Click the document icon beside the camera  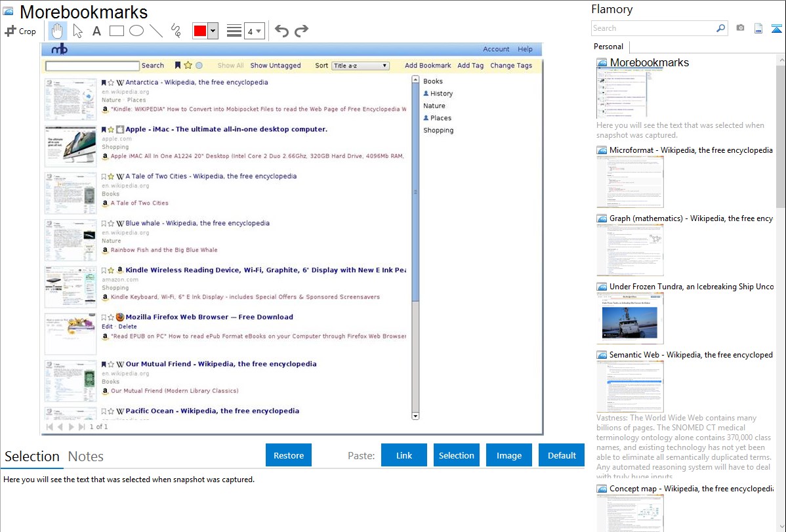(x=758, y=28)
